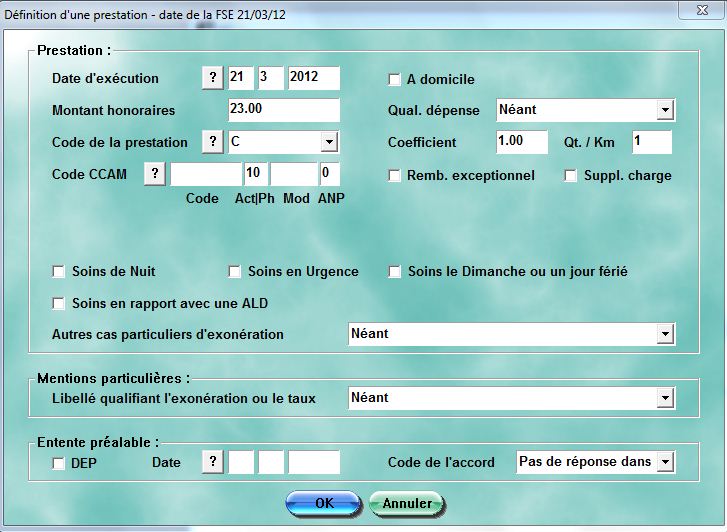This screenshot has height=532, width=727.
Task: Open help for Code de la prestation
Action: pyautogui.click(x=213, y=142)
